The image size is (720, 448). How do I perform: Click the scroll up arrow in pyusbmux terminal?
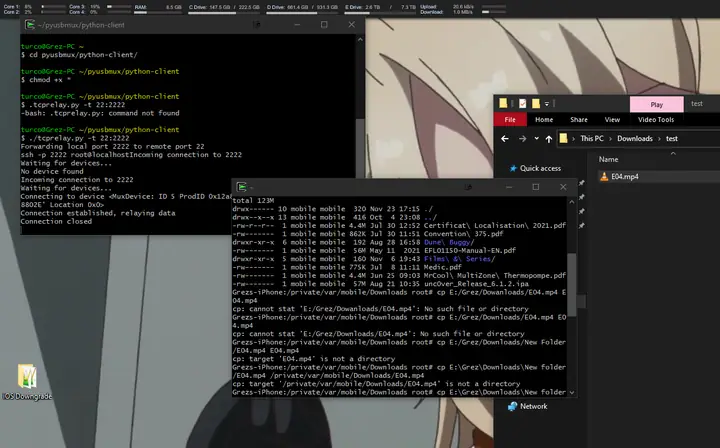tap(360, 40)
